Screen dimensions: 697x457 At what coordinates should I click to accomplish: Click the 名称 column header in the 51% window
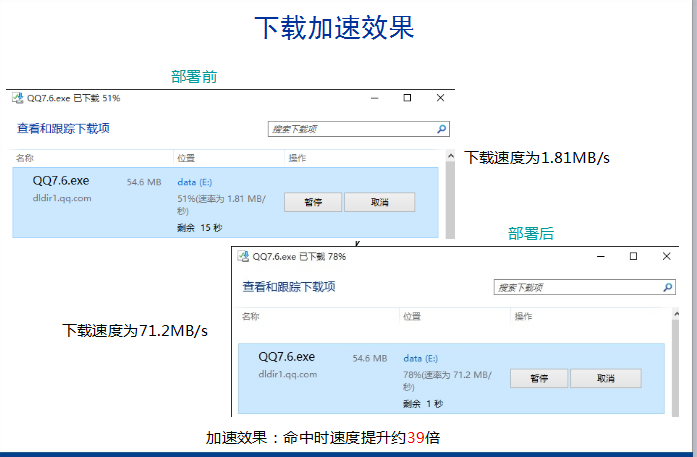click(25, 158)
